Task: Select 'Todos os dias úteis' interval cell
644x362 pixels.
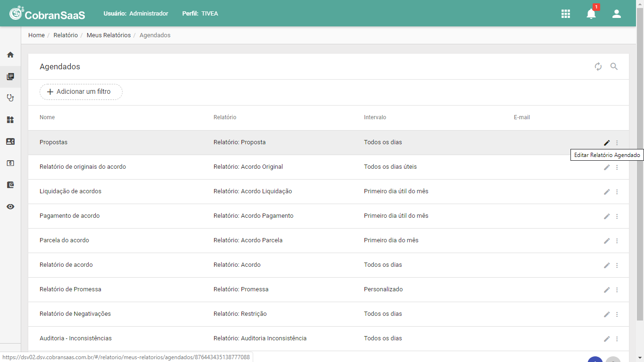Action: click(x=390, y=167)
